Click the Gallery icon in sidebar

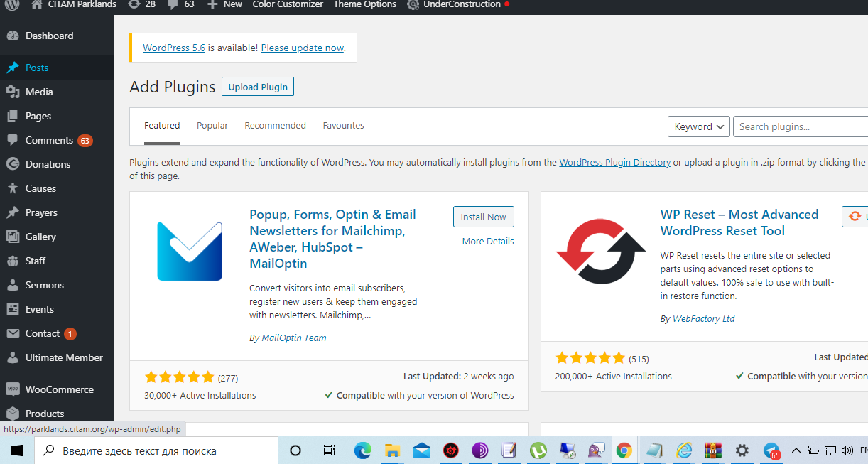(12, 237)
